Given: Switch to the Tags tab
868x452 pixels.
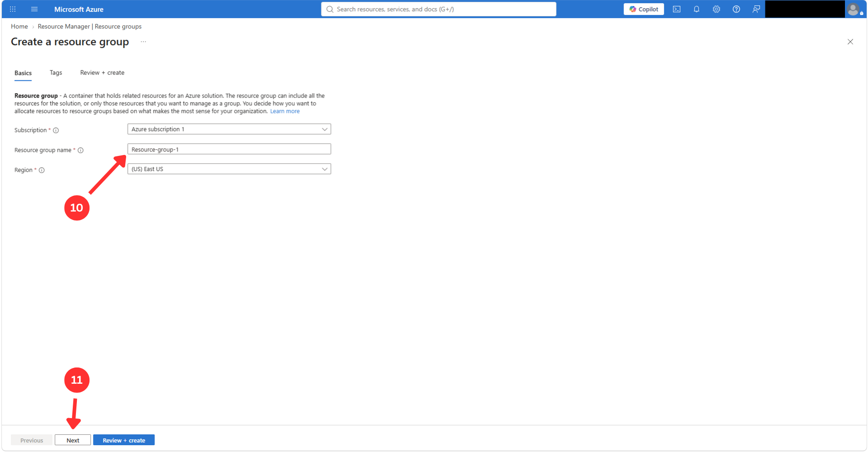Looking at the screenshot, I should (x=56, y=73).
